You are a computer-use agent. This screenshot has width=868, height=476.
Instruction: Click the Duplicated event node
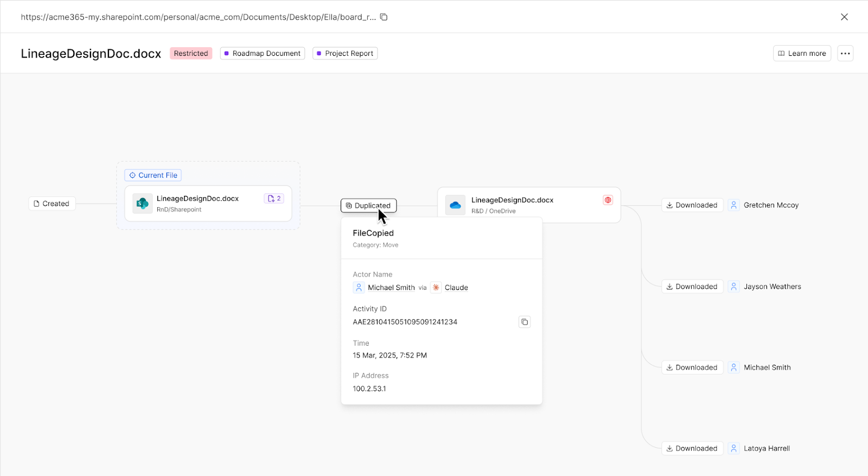[369, 206]
